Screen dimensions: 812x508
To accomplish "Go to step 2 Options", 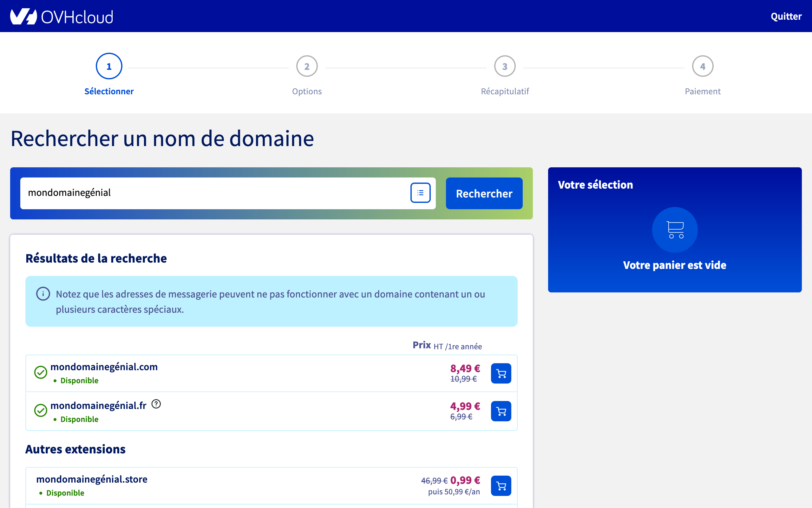I will 307,76.
